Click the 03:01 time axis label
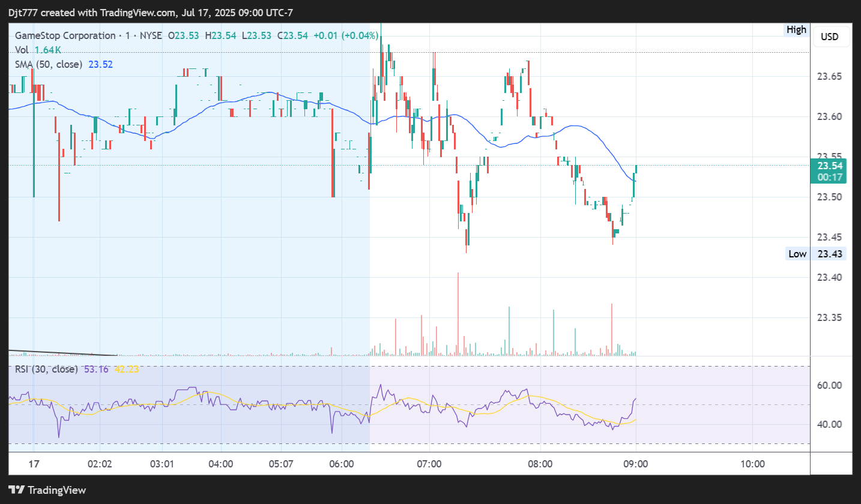 pyautogui.click(x=162, y=464)
